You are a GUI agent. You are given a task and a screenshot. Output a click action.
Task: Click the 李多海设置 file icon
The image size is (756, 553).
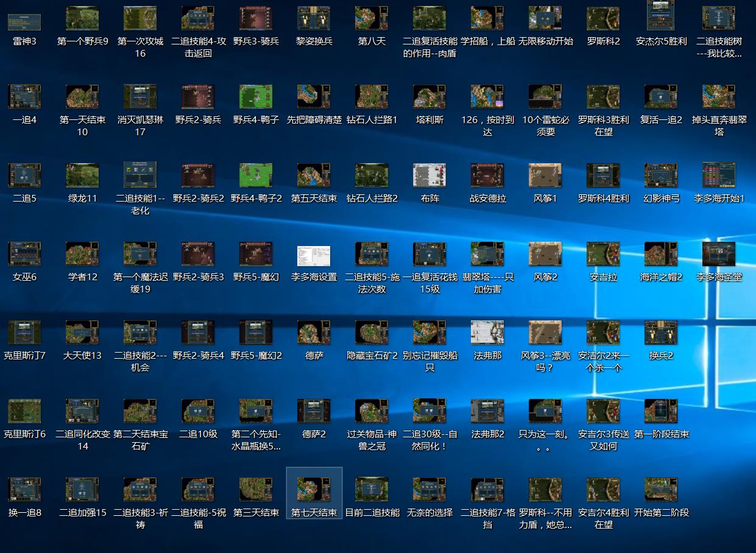click(314, 255)
